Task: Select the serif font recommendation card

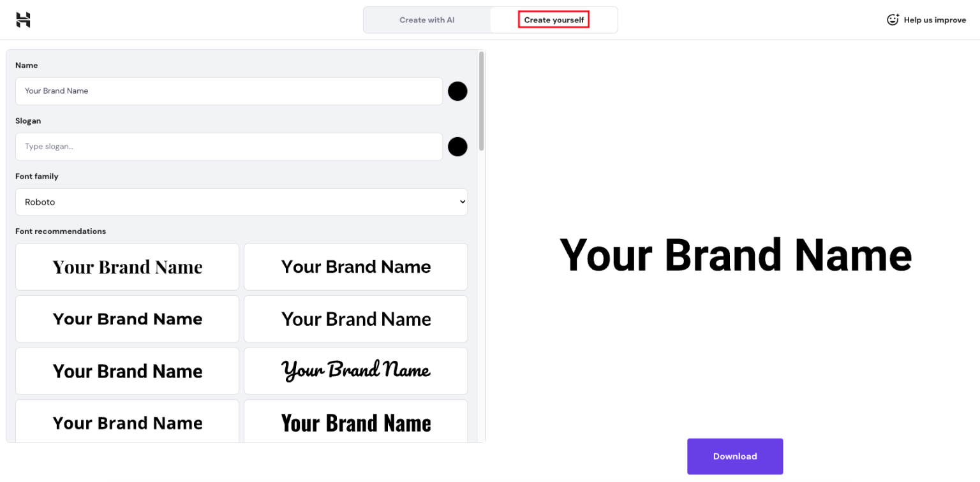Action: (127, 267)
